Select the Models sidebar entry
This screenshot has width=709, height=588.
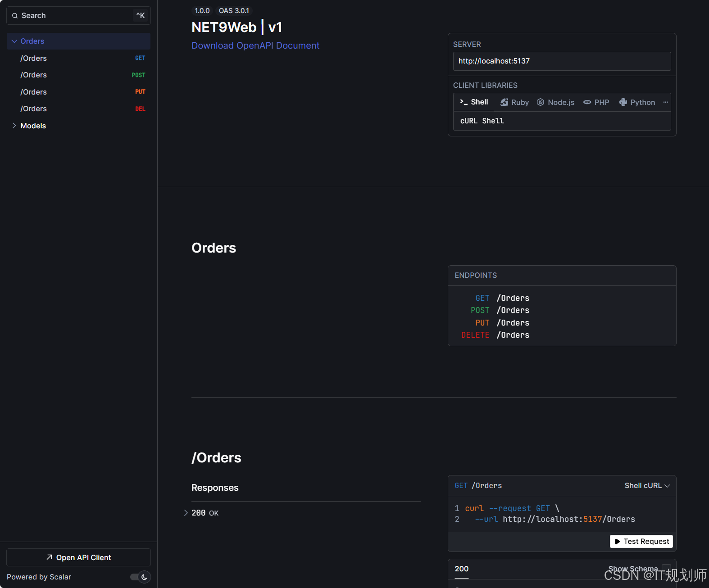pos(78,126)
